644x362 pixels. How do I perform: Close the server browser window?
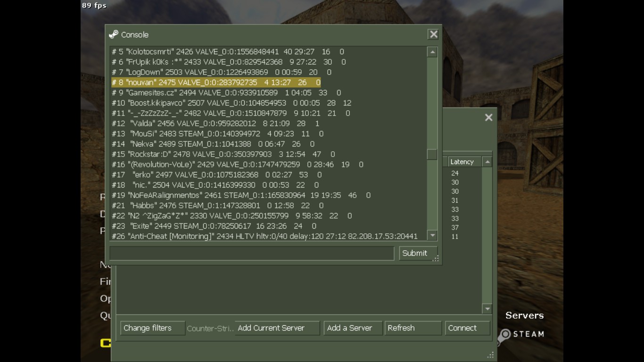pyautogui.click(x=488, y=117)
